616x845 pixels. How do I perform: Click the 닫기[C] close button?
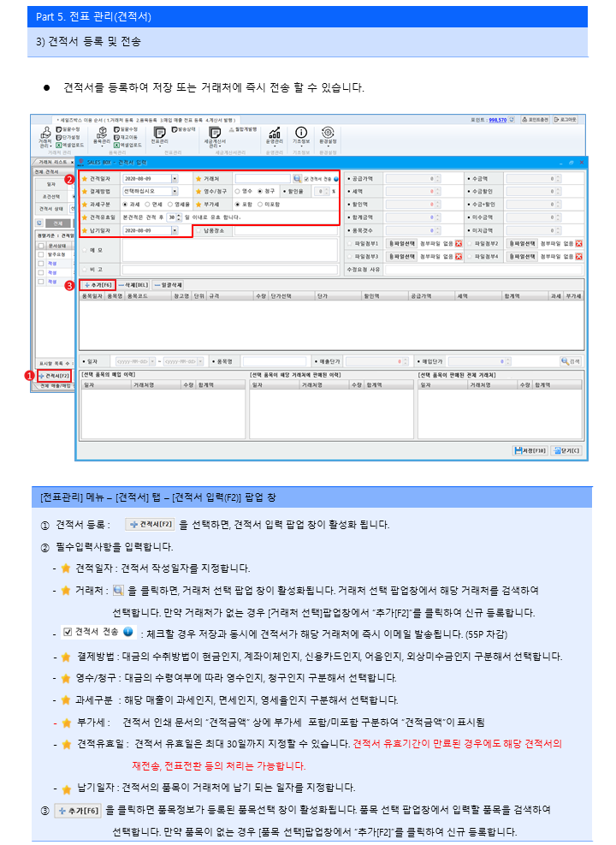[566, 450]
